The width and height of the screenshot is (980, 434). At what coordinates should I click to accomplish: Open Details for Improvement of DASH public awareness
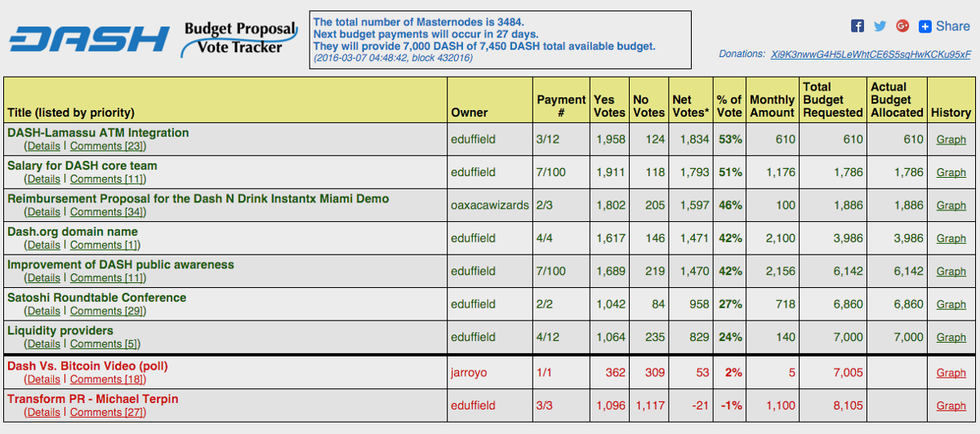click(43, 278)
